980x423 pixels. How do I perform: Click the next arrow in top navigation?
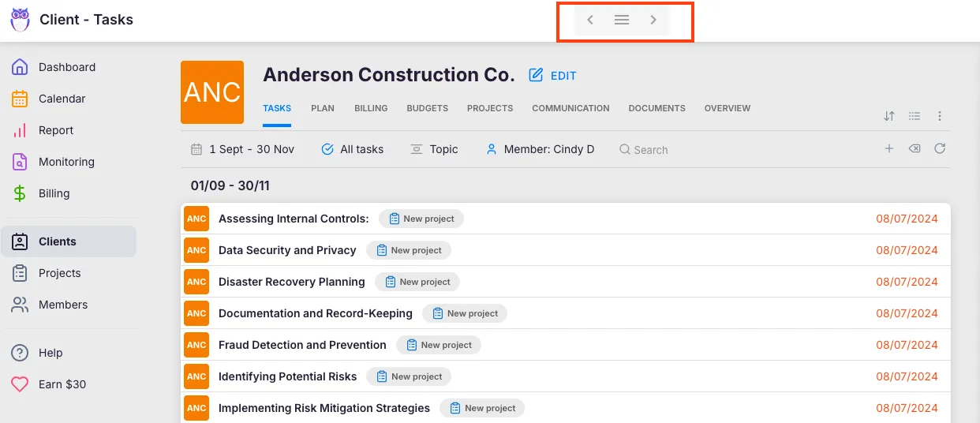pyautogui.click(x=653, y=21)
